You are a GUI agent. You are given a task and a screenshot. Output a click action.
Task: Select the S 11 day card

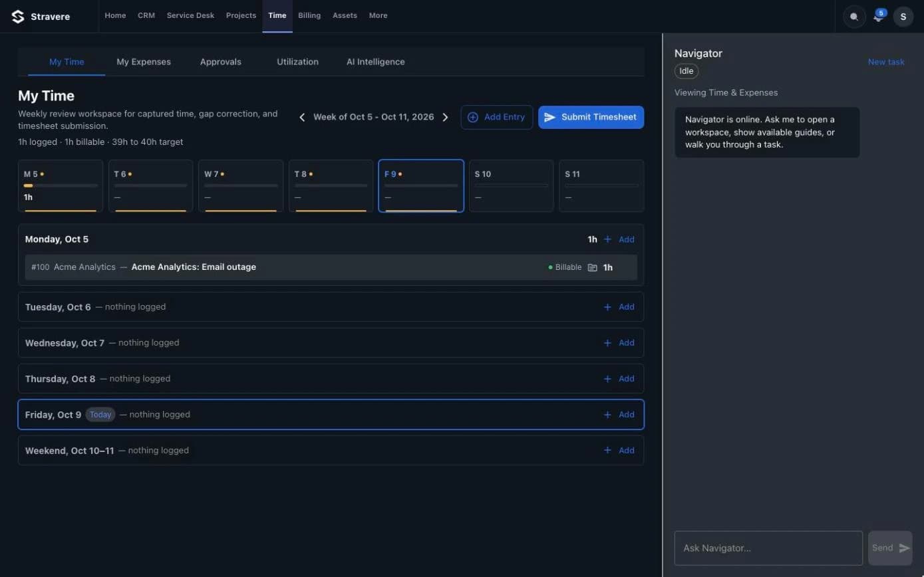coord(601,186)
